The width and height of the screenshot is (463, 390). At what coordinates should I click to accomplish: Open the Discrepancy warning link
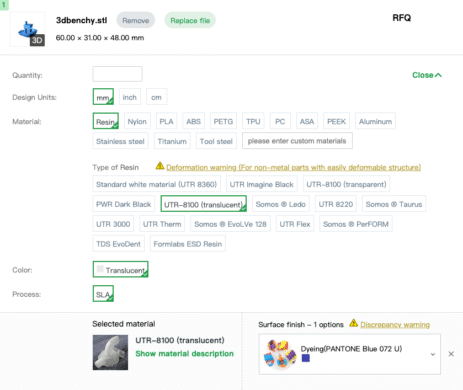tap(395, 325)
